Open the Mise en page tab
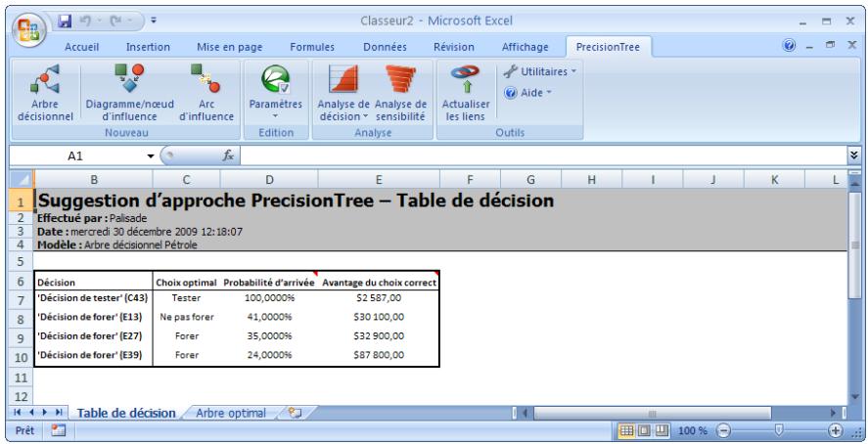The height and width of the screenshot is (444, 868). point(230,47)
